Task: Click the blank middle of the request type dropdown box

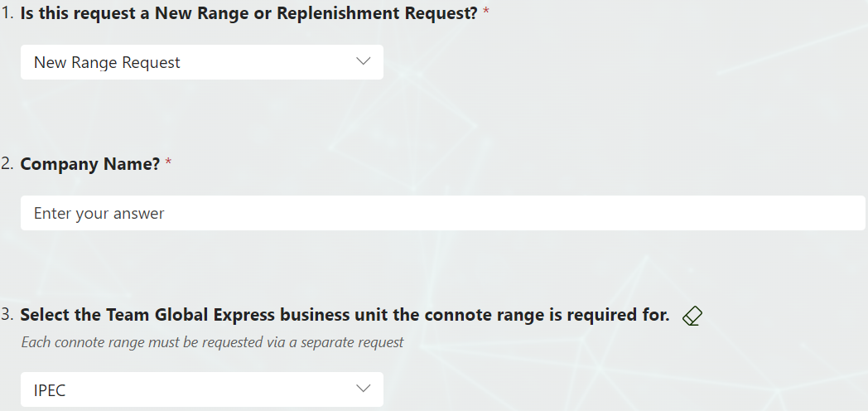Action: point(266,62)
